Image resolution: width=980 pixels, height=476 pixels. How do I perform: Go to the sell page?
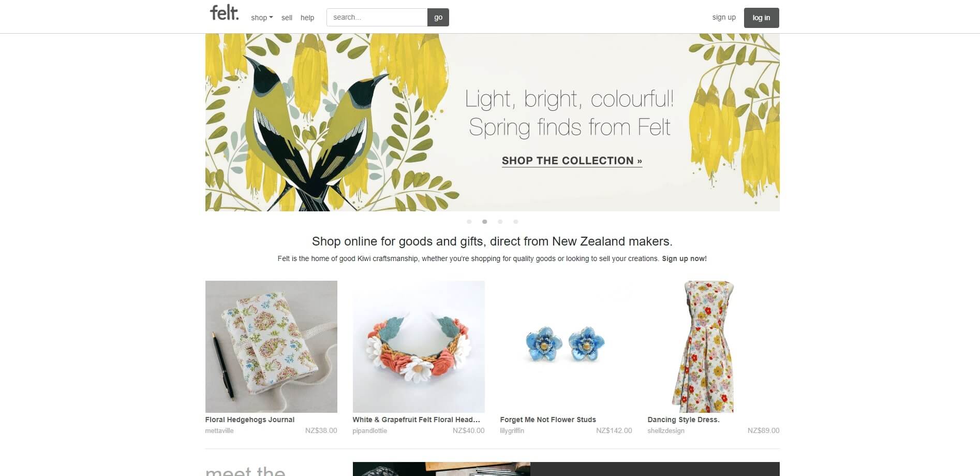pos(287,18)
